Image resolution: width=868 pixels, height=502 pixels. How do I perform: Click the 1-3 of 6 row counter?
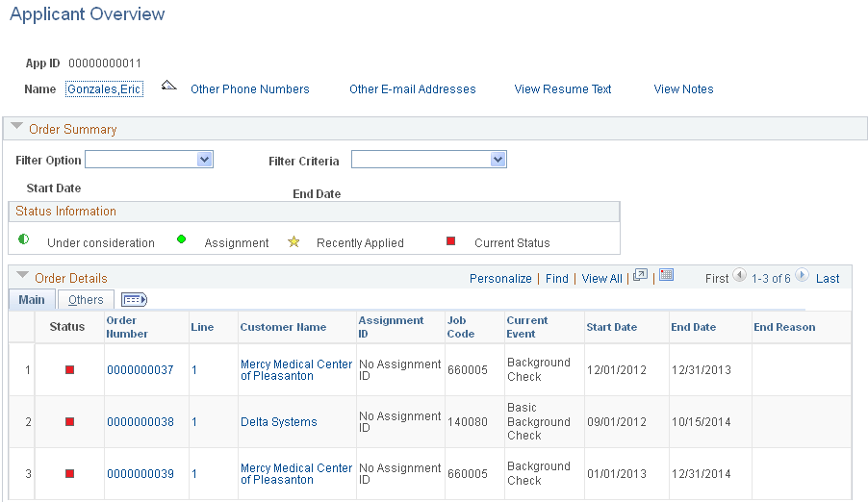(x=771, y=278)
